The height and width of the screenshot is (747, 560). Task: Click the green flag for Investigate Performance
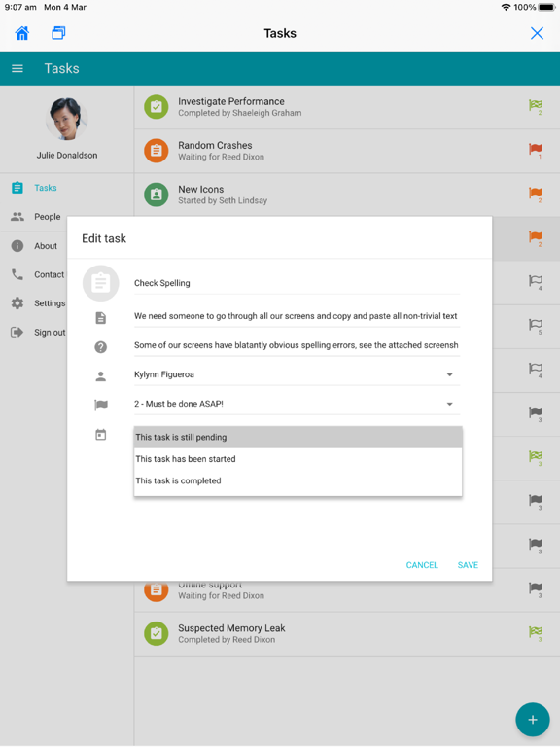tap(536, 105)
